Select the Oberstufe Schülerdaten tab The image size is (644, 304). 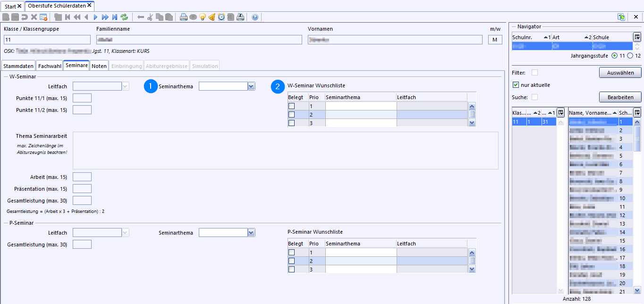click(59, 6)
